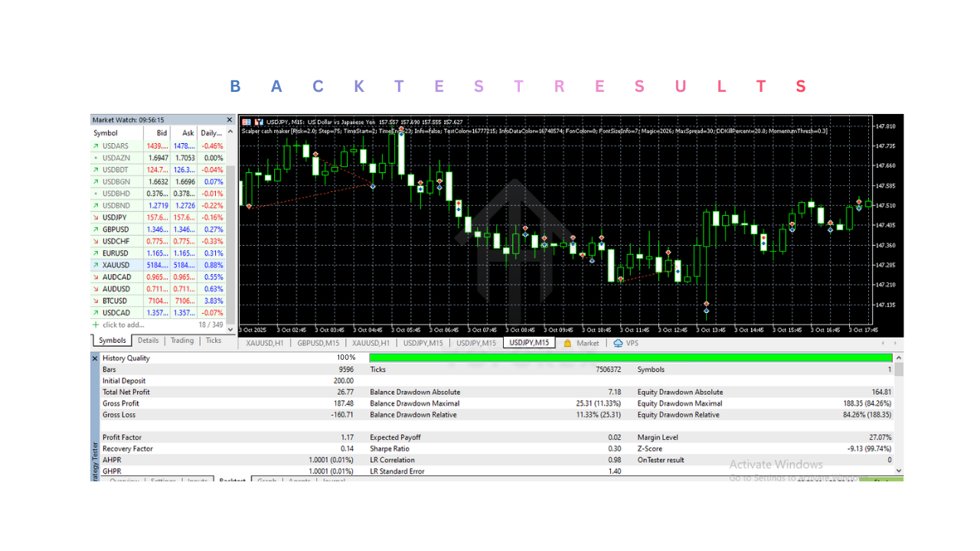Close the Market Watch panel
Screen dimensions: 980x551
coord(229,119)
